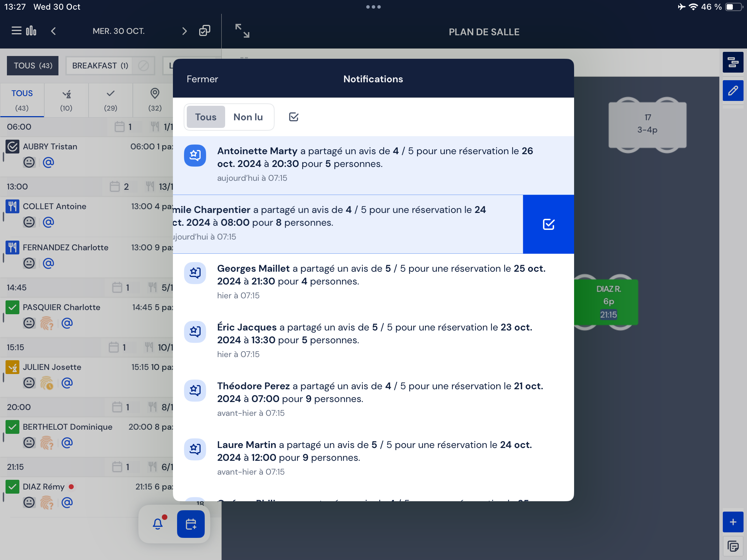Toggle fullscreen with the expand arrows icon

click(242, 31)
